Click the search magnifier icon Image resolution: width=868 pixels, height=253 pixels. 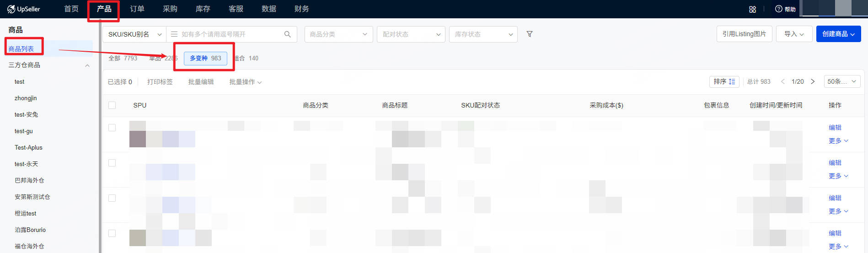tap(287, 34)
